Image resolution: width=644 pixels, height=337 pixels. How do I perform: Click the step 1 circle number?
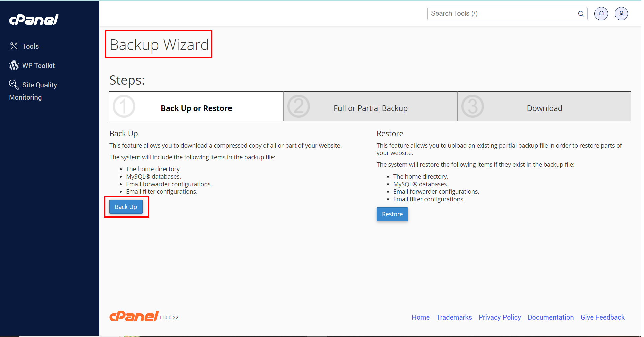124,107
